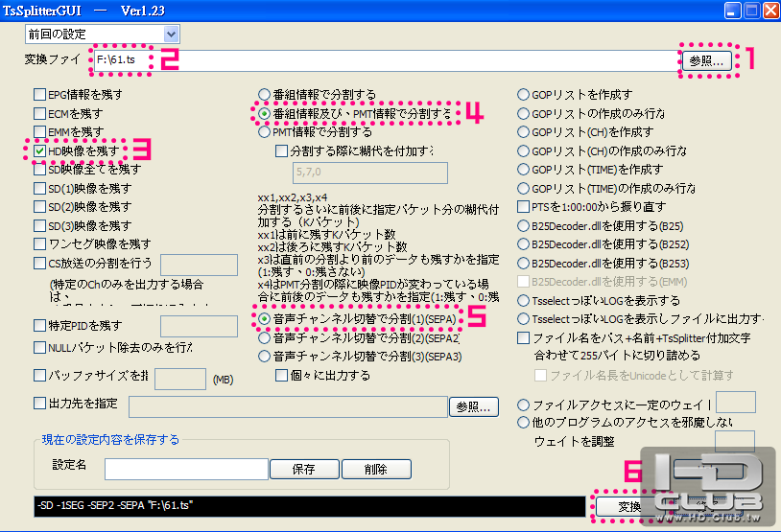Click the CS放送 channel input box

coord(199,265)
